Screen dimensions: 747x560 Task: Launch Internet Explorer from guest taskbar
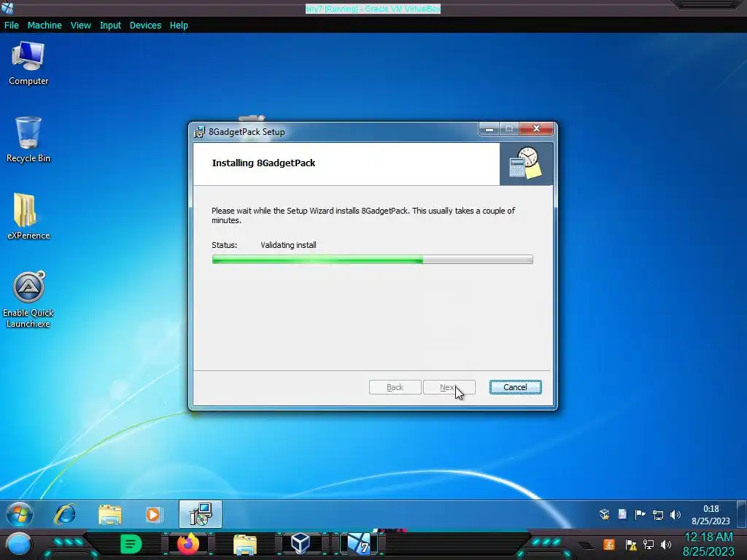tap(65, 515)
